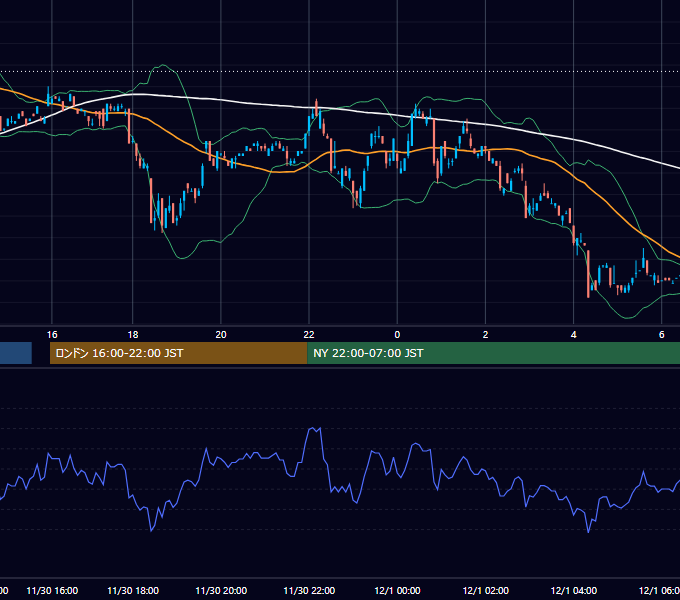Click the 4 hour label on price chart axis
The height and width of the screenshot is (600, 680).
click(x=573, y=334)
